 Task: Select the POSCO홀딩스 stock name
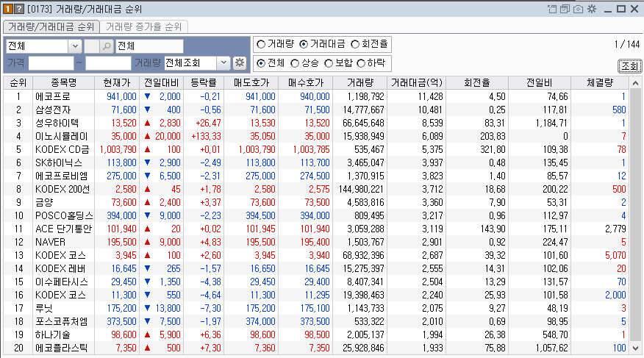[64, 215]
